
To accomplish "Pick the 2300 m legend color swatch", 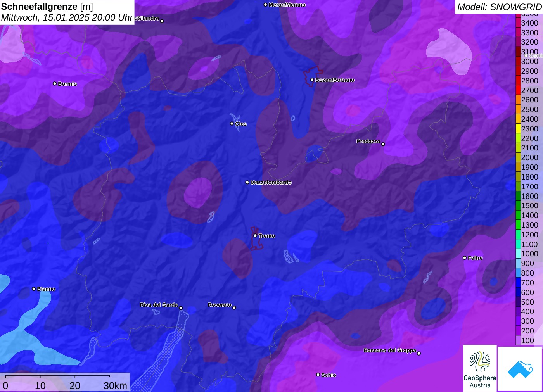I will 518,129.
